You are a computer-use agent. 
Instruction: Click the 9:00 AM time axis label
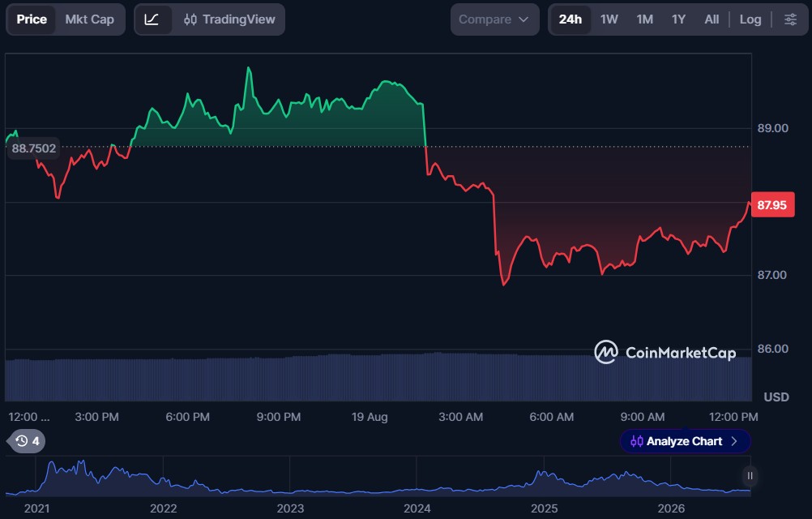point(643,417)
